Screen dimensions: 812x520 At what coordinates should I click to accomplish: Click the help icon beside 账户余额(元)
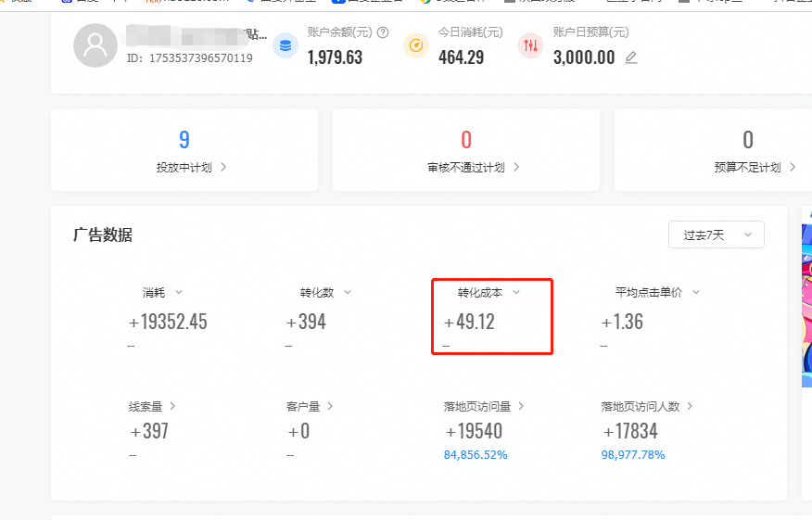point(383,32)
